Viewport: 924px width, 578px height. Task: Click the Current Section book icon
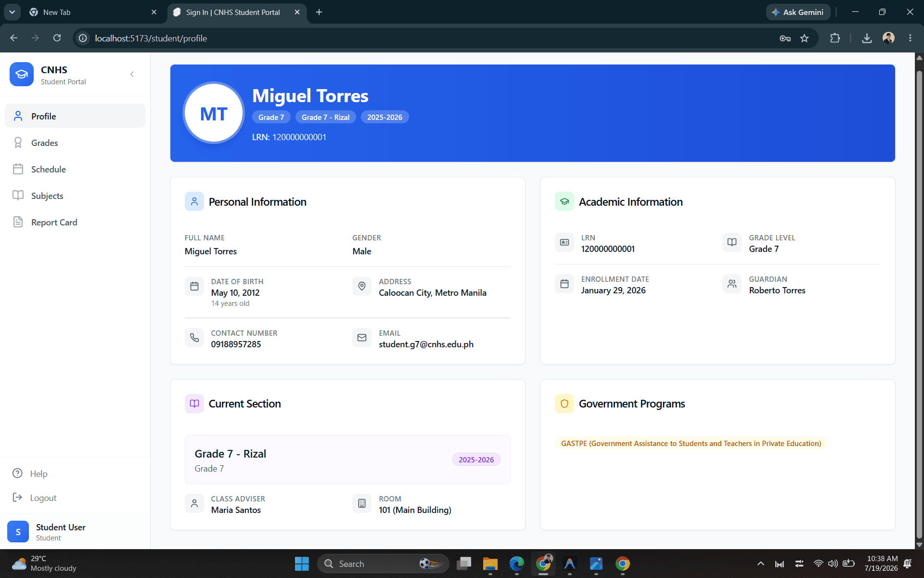click(x=194, y=404)
